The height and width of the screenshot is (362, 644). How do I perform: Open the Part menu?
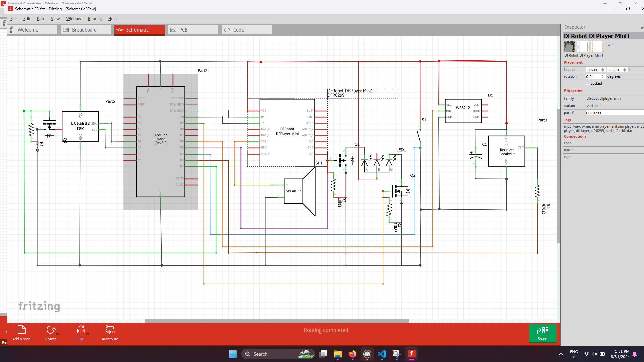[x=41, y=19]
